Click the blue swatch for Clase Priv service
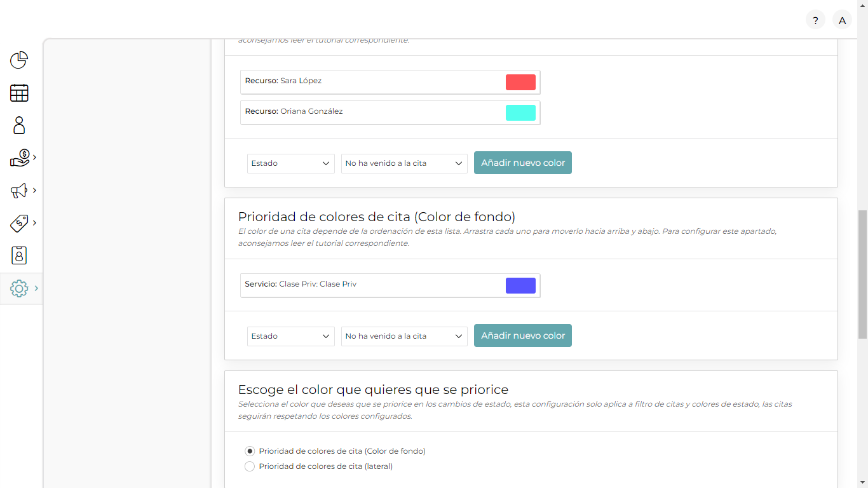The width and height of the screenshot is (868, 488). tap(520, 285)
